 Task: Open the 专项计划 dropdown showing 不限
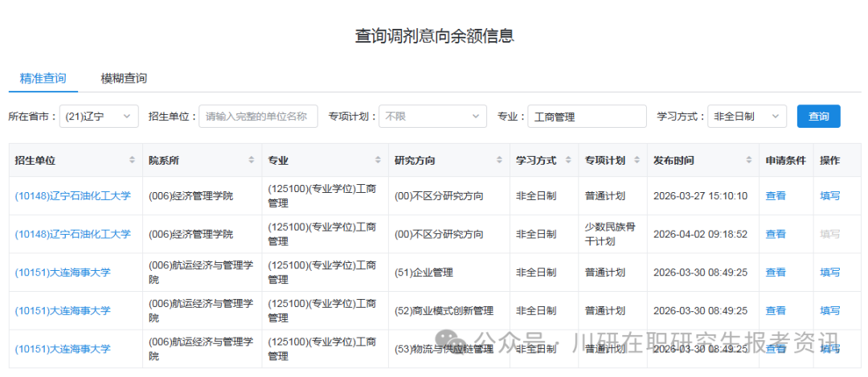coord(432,117)
